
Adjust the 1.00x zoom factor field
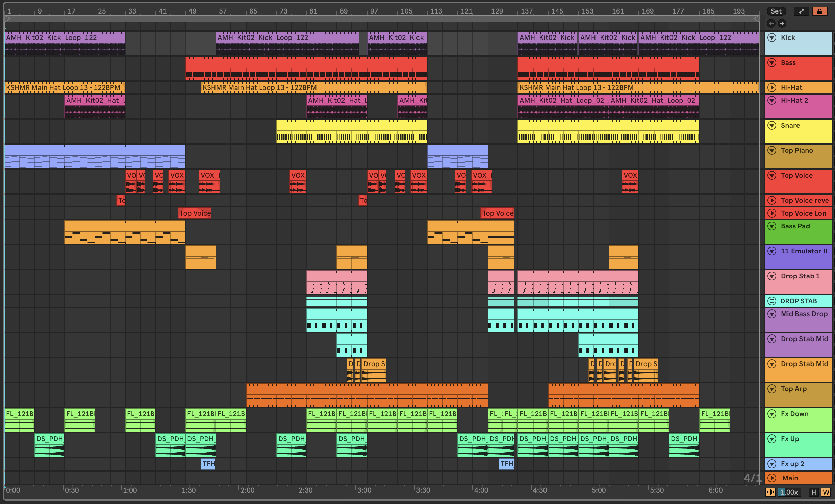click(x=789, y=492)
